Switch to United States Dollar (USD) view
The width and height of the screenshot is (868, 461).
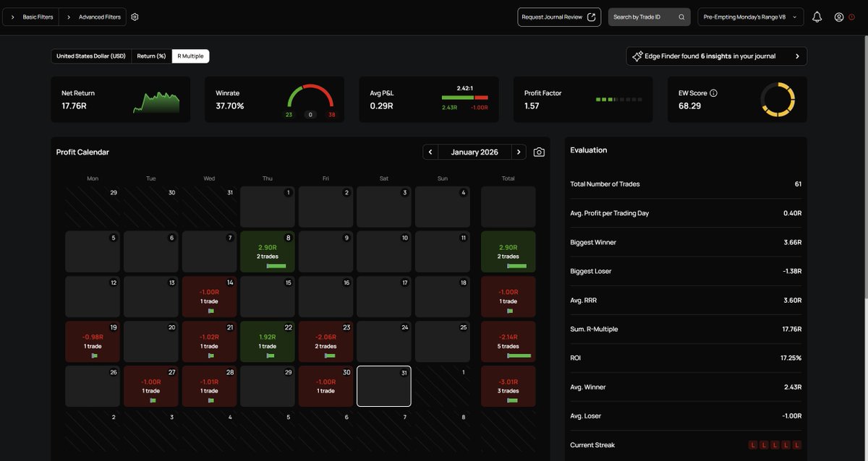(x=91, y=56)
